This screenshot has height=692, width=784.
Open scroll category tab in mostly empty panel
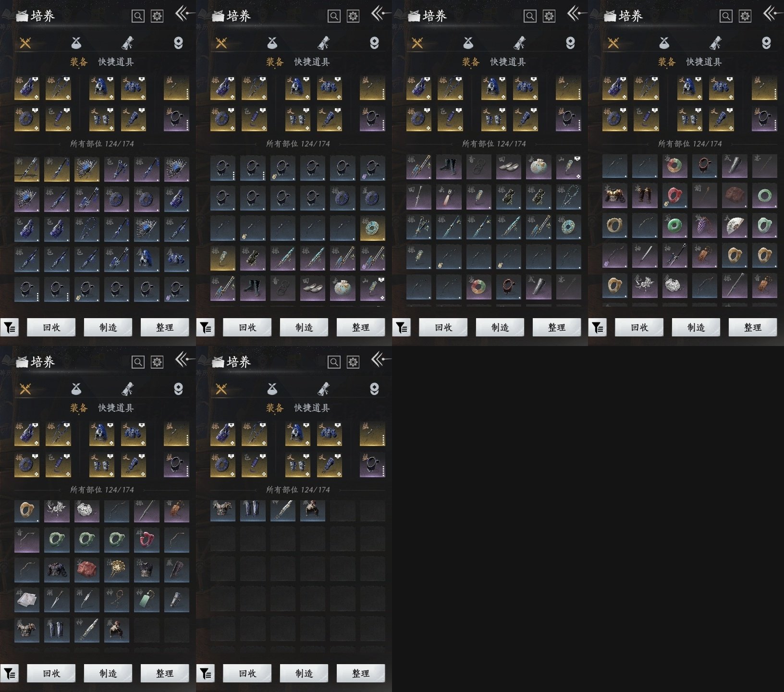pos(323,389)
